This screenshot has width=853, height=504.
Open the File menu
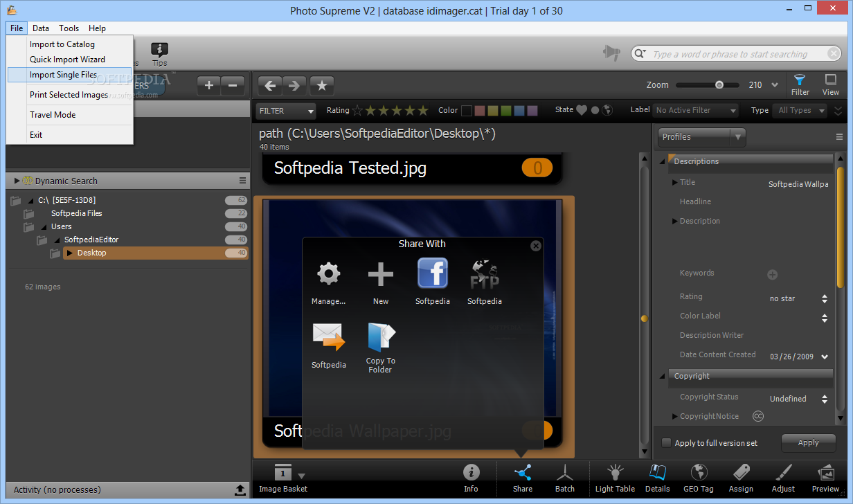coord(17,28)
